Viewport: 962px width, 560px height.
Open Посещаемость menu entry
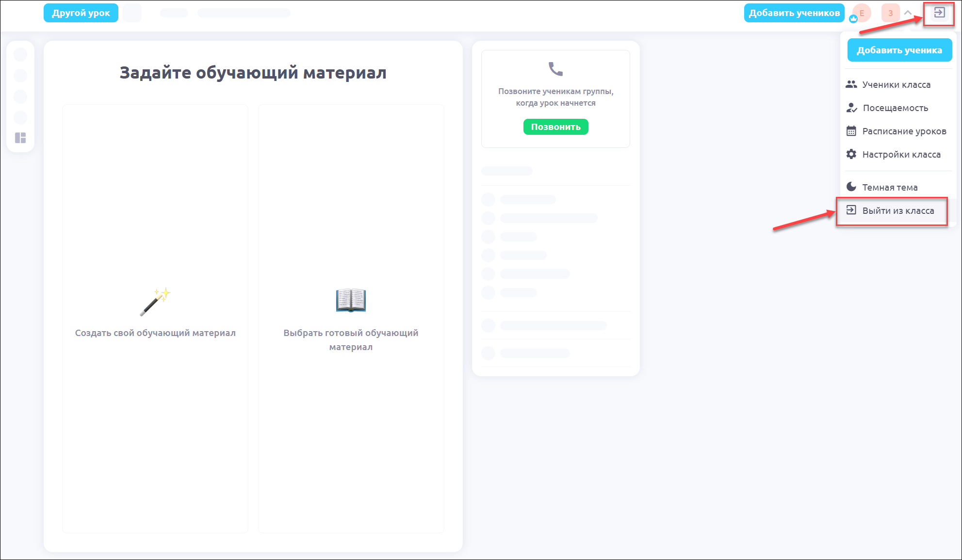(895, 108)
